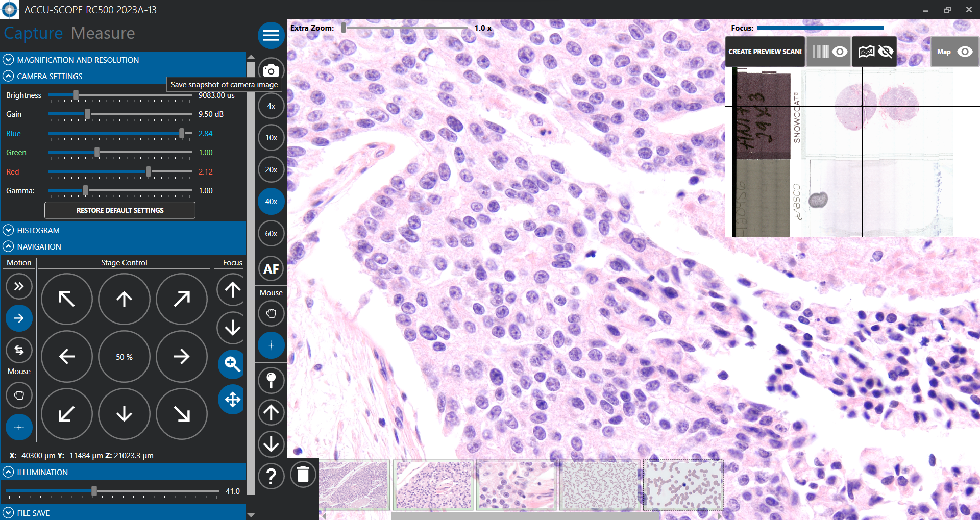
Task: Toggle preview scan overlay hidden-eye button
Action: (x=874, y=52)
